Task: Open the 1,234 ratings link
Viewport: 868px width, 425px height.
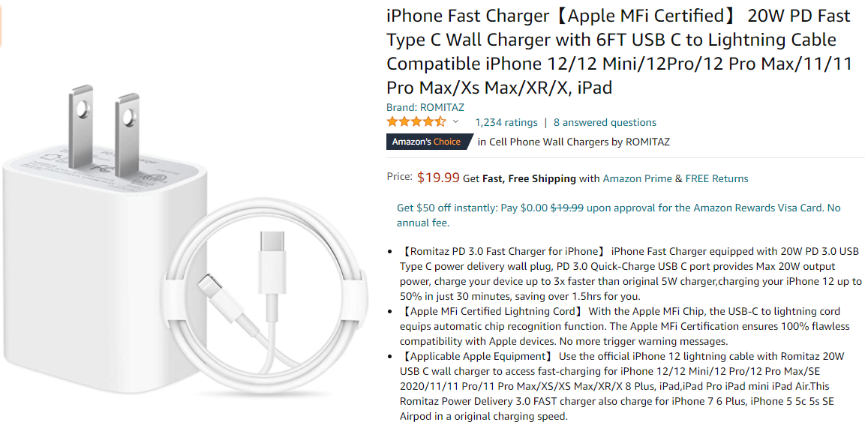Action: (x=506, y=122)
